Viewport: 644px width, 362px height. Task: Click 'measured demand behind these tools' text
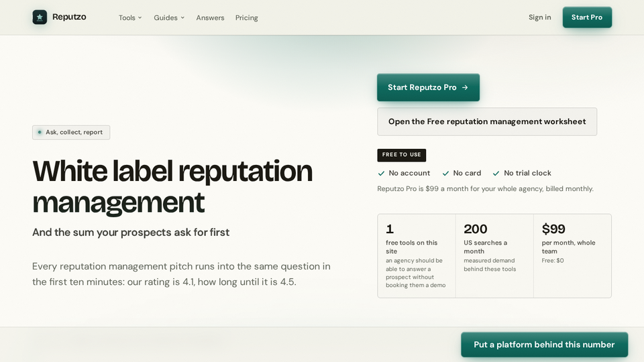pyautogui.click(x=490, y=265)
